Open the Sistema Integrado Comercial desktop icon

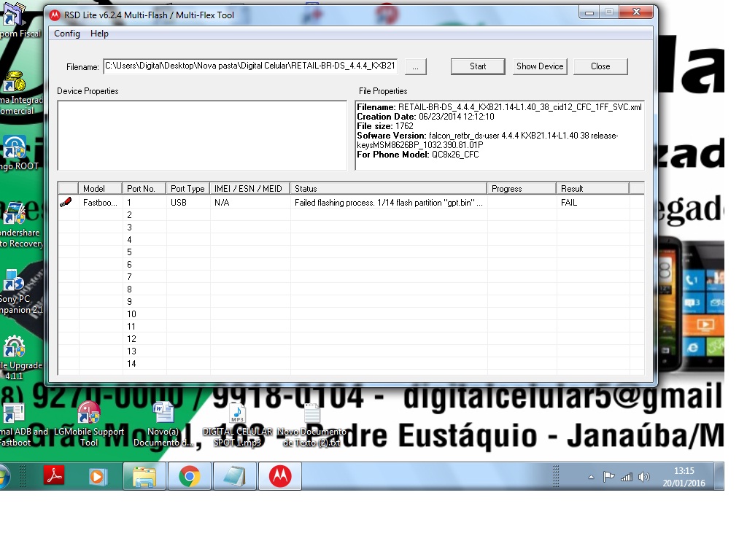(x=20, y=93)
